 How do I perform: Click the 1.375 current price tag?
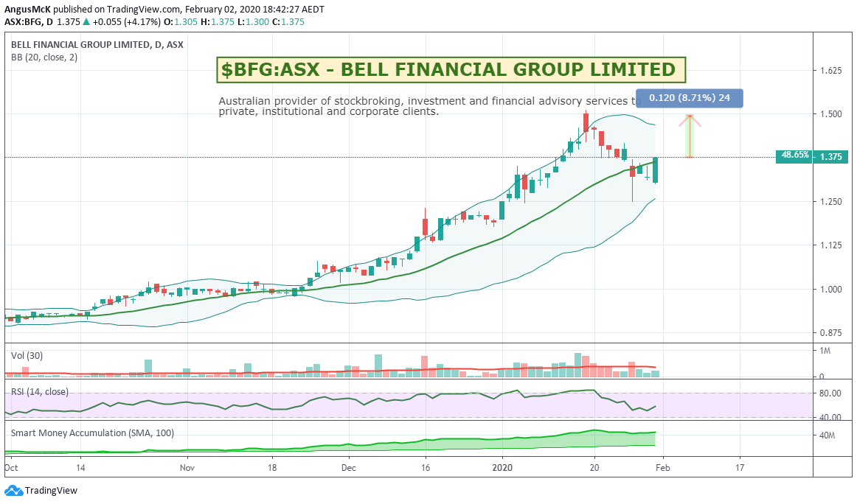pos(830,157)
